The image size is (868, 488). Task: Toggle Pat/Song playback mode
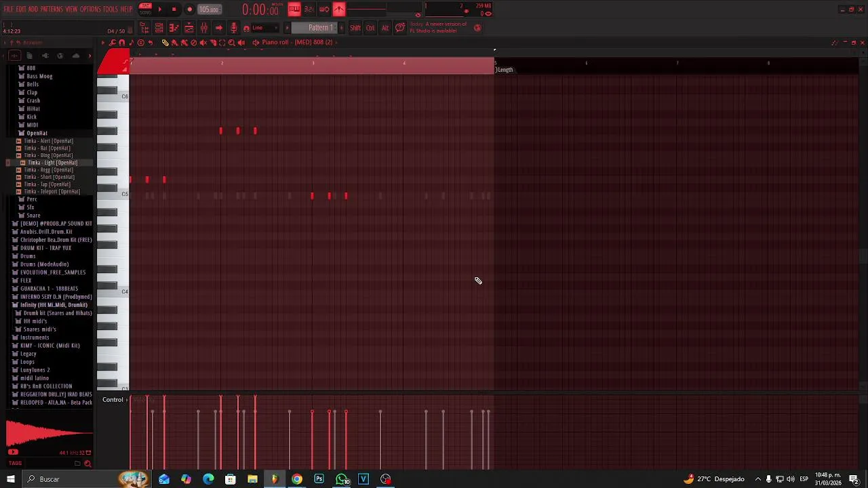pos(145,9)
